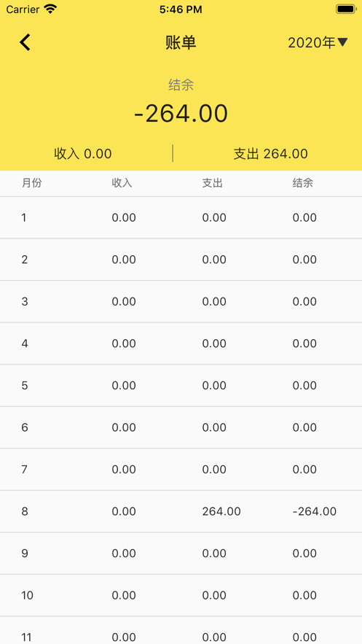
Task: Open the 2020年 year dropdown
Action: (x=318, y=42)
